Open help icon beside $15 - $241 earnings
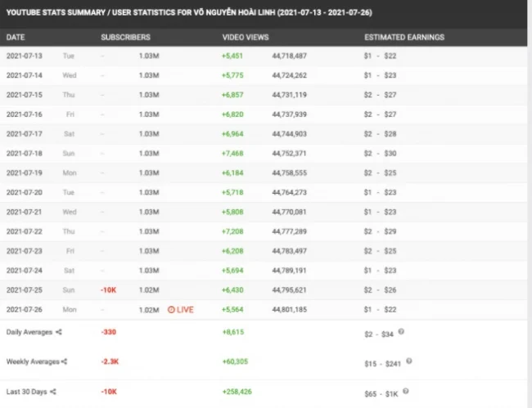 pos(409,361)
